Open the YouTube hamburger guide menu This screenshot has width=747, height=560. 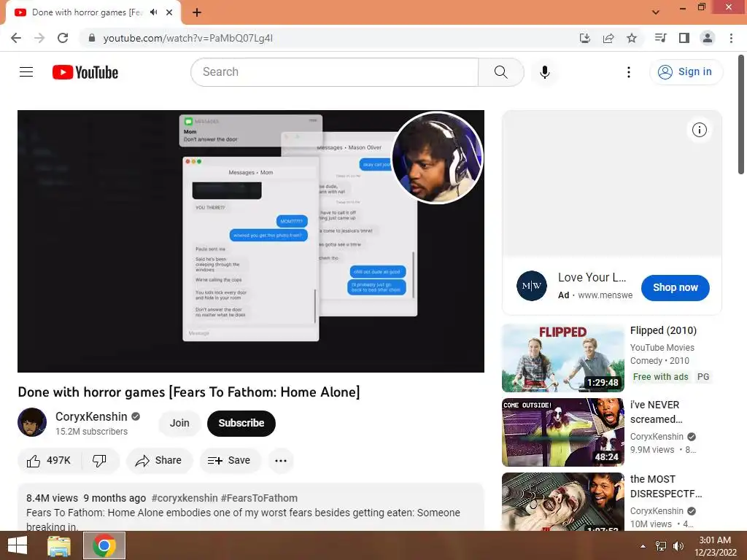26,72
